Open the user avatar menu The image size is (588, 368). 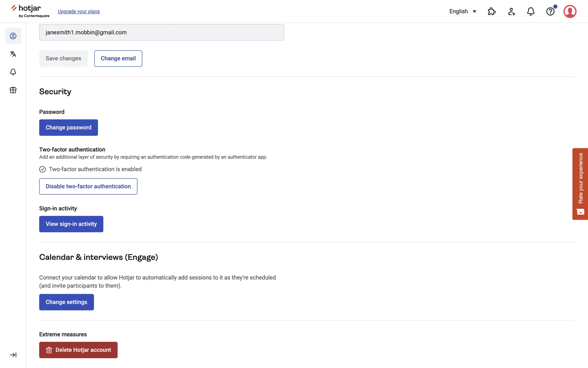point(570,11)
